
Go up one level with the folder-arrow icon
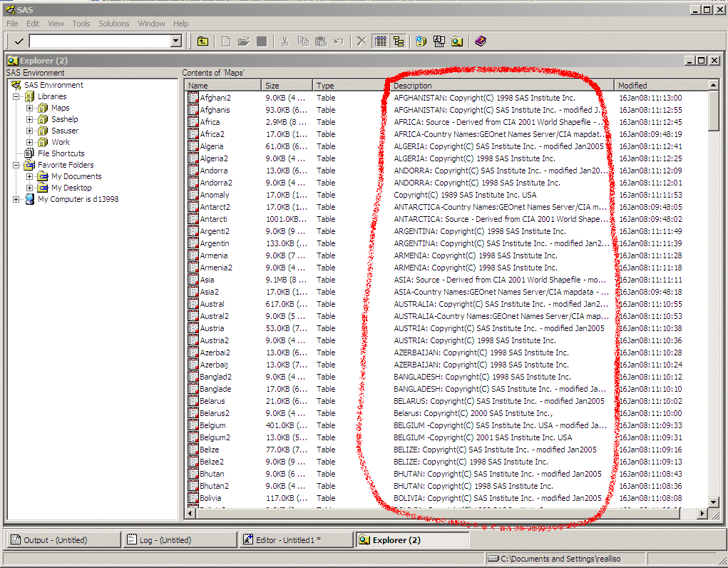click(203, 41)
